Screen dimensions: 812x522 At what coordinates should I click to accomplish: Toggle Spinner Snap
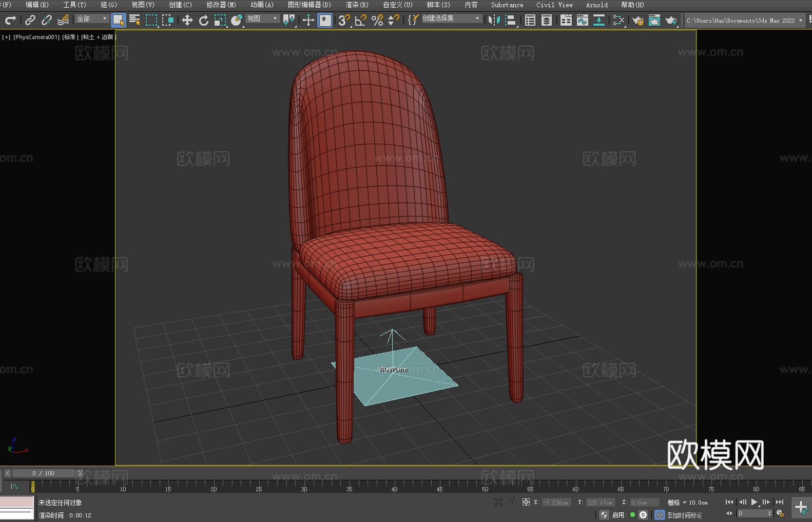click(x=394, y=20)
